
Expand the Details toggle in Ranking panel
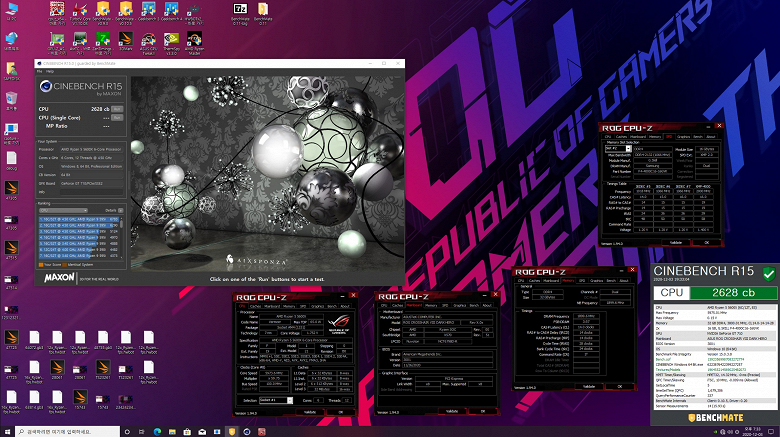coord(120,211)
